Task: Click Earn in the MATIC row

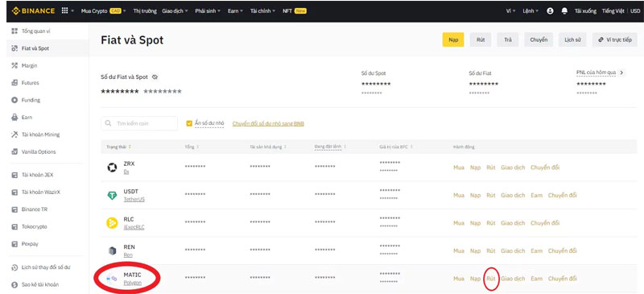Action: click(536, 279)
